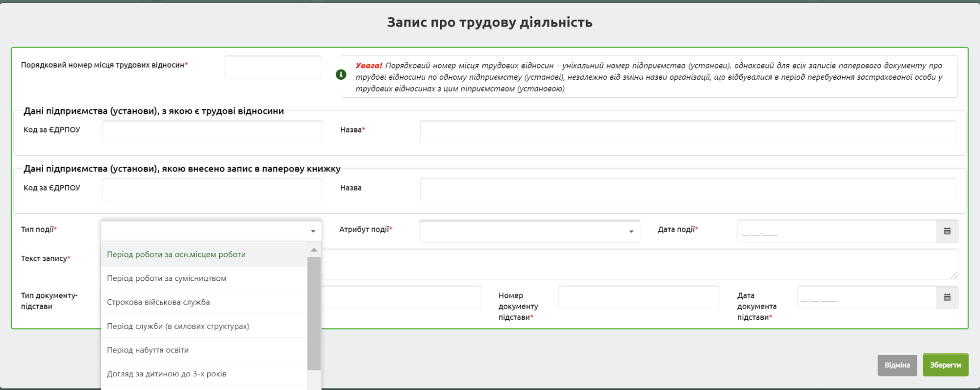Expand the Атрибут події dropdown
Screen dimensions: 980x390
[631, 231]
